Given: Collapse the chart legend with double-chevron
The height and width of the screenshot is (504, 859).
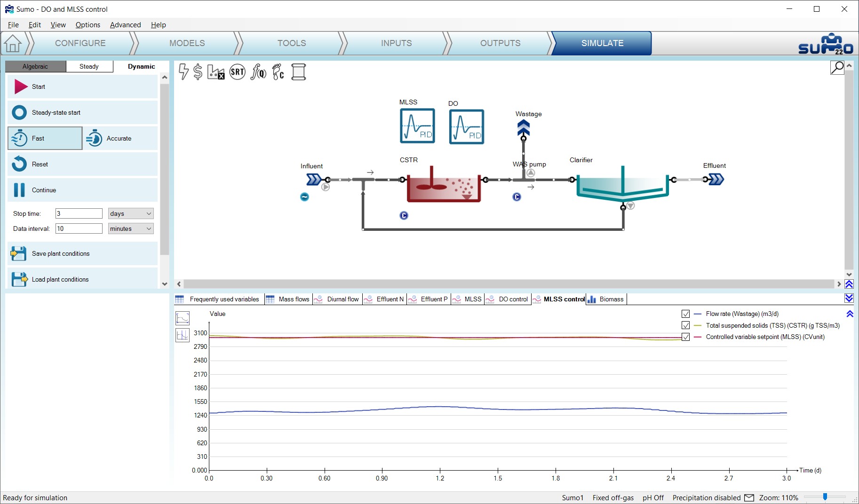Looking at the screenshot, I should 850,314.
